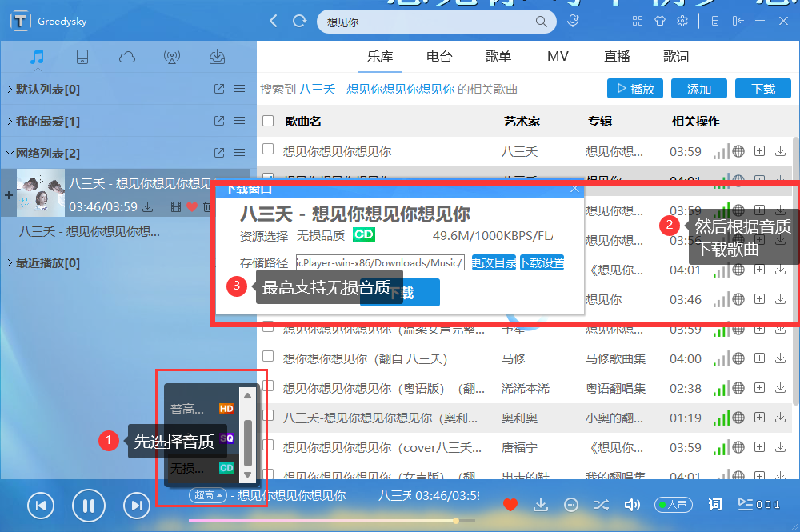
Task: Click the quality list scrollbar up arrow
Action: (x=248, y=395)
